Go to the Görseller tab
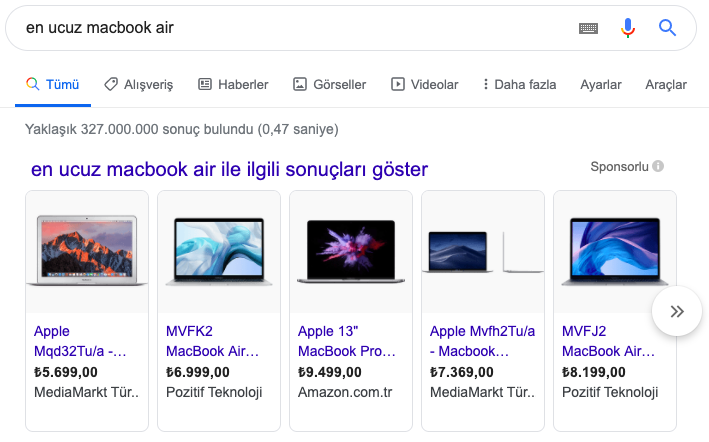Viewport: 709px width, 442px height. (330, 85)
